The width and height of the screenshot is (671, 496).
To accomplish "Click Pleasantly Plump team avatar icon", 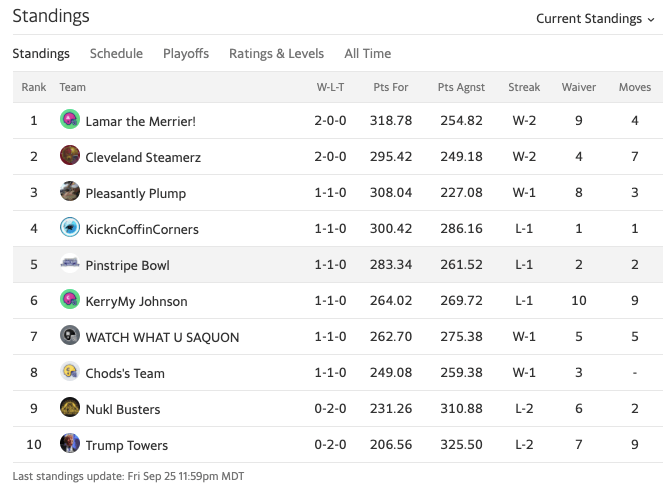I will 70,192.
